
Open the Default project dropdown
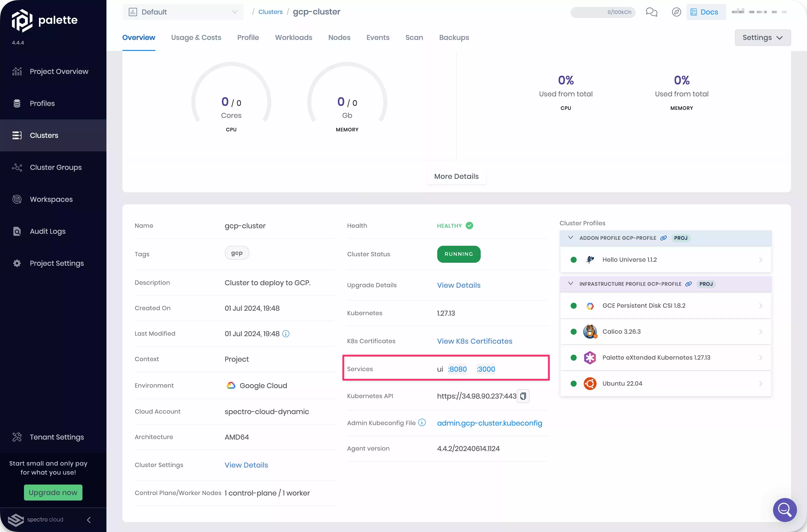(x=183, y=12)
